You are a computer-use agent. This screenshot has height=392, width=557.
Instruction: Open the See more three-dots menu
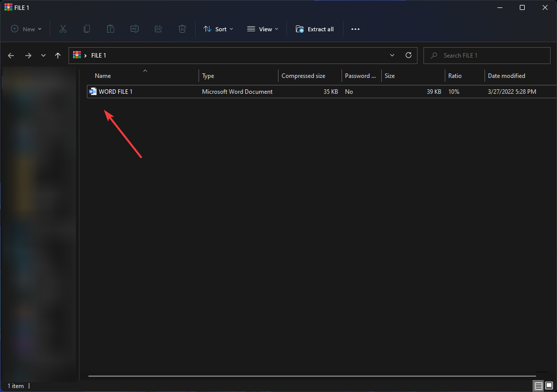(x=355, y=29)
